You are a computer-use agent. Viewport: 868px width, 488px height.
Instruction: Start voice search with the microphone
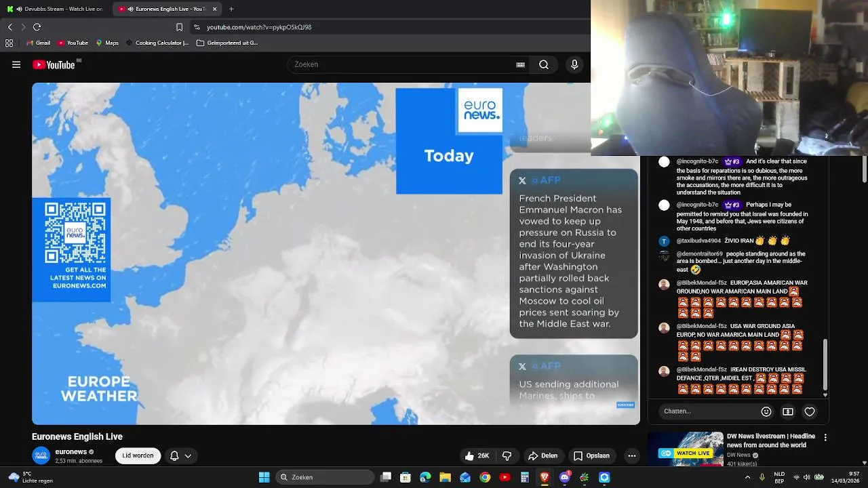[574, 64]
